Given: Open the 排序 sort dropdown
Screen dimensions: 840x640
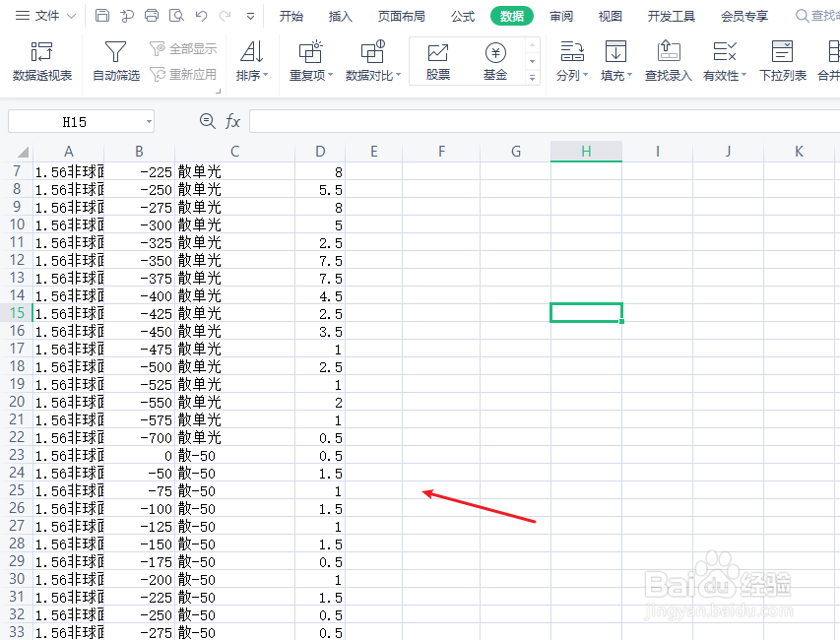Looking at the screenshot, I should [252, 61].
